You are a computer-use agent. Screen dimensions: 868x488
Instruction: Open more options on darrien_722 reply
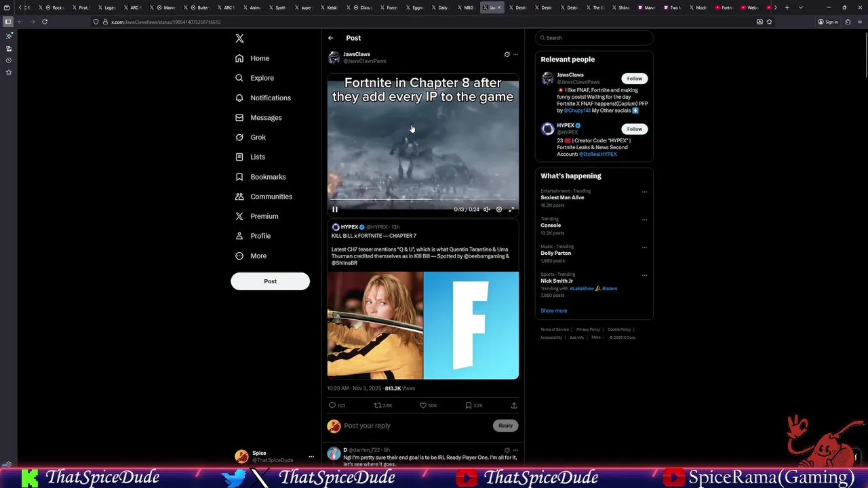click(x=515, y=450)
